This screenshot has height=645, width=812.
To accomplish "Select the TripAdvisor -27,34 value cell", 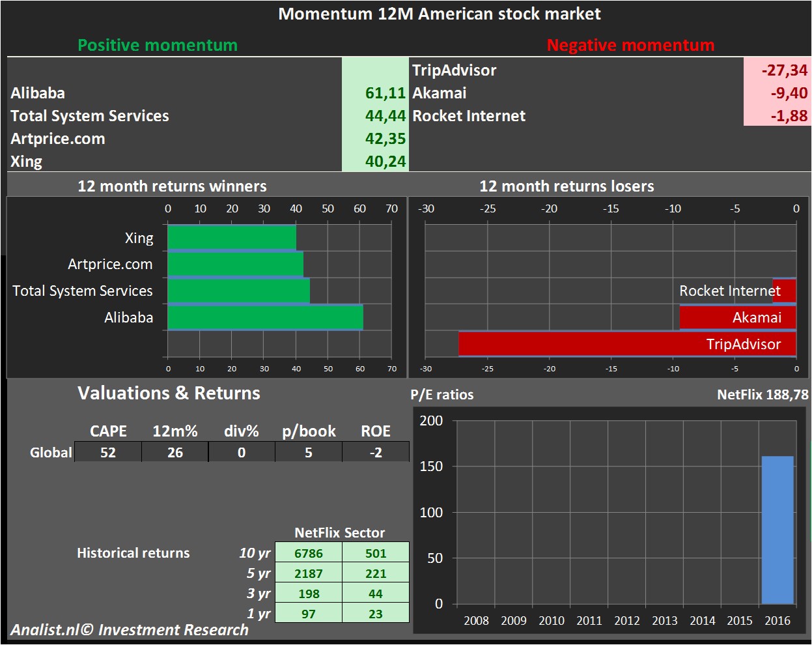I will 776,70.
